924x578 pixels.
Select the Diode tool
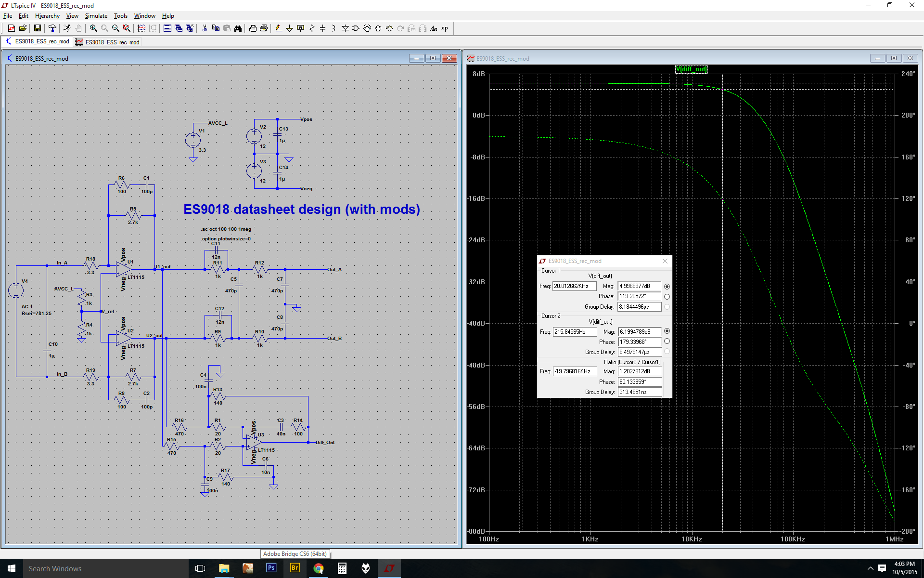click(345, 28)
